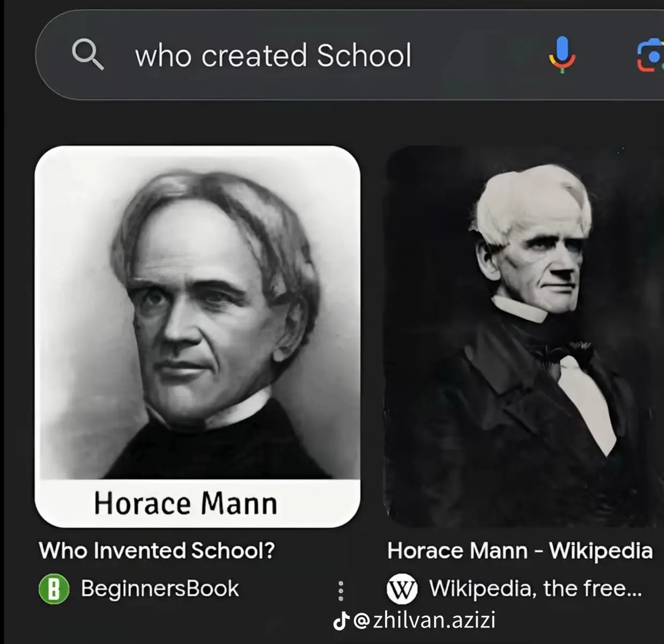Click the search box with 'who created School'

[x=350, y=55]
